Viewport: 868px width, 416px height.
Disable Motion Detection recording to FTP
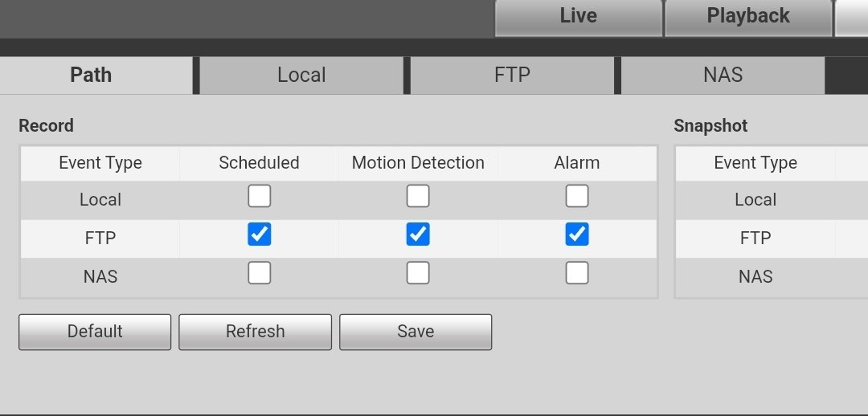click(x=418, y=235)
